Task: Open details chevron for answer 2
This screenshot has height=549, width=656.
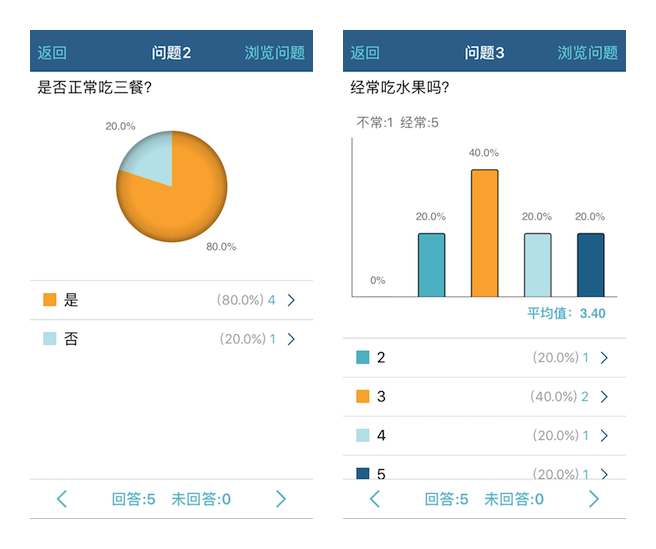Action: click(604, 357)
